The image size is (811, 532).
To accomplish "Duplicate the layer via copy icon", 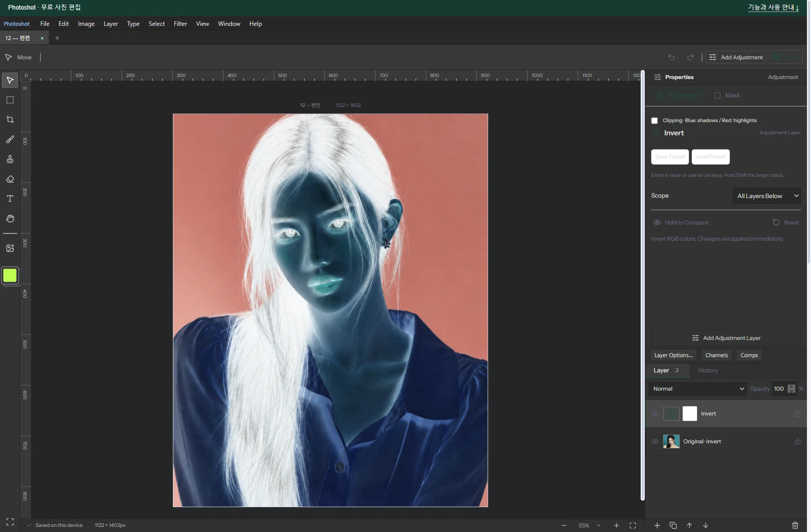I will point(673,525).
